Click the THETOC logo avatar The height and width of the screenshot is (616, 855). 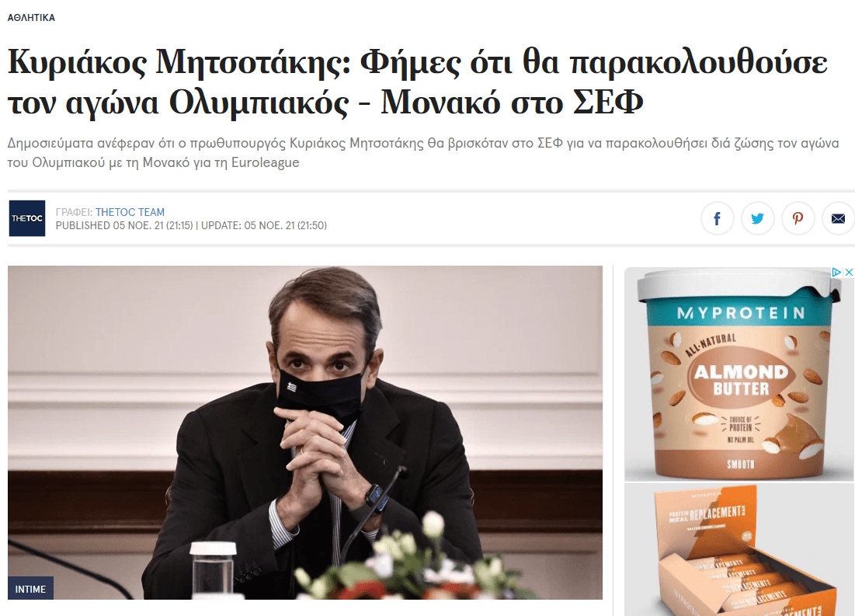pos(26,218)
